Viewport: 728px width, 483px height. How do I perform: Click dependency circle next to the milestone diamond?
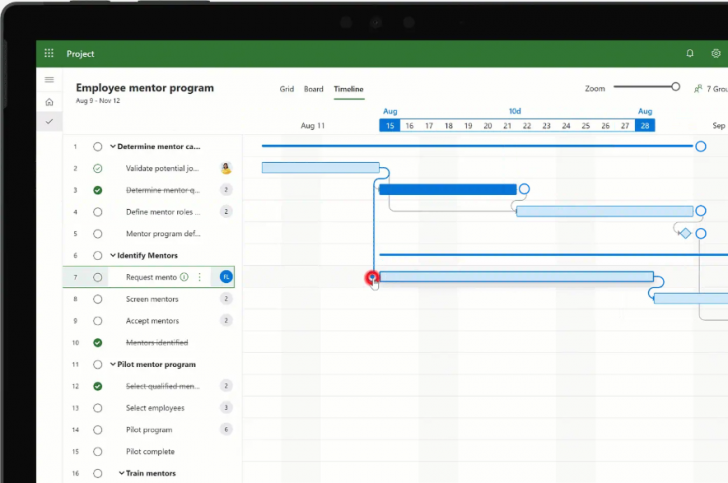701,233
